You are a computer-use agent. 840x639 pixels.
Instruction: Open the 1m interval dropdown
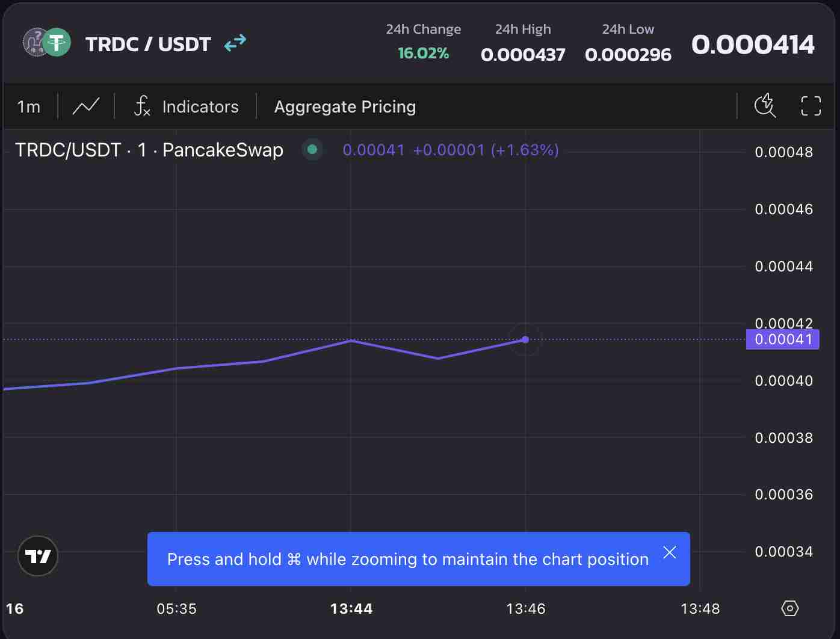pos(29,106)
